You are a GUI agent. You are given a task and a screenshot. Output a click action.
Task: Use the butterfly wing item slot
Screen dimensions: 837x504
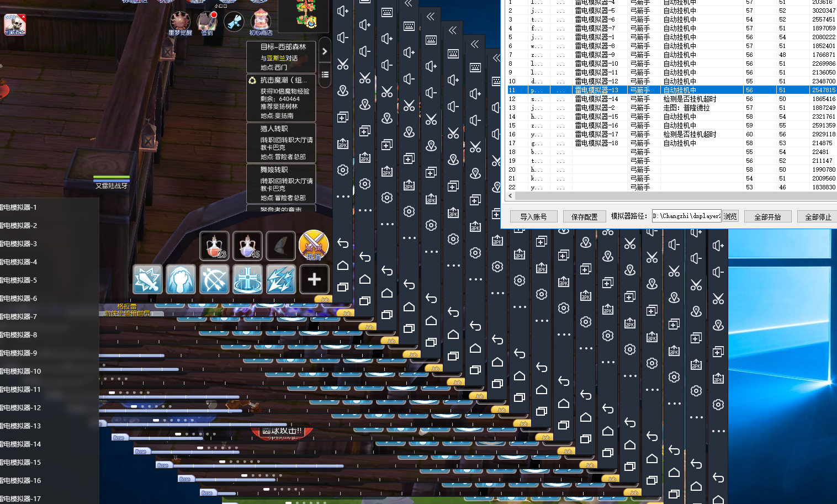coord(280,246)
